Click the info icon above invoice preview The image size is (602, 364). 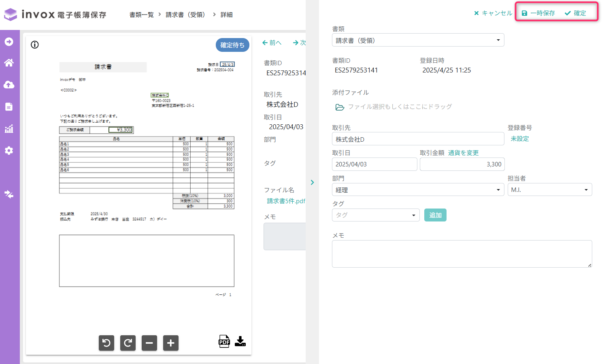tap(35, 45)
